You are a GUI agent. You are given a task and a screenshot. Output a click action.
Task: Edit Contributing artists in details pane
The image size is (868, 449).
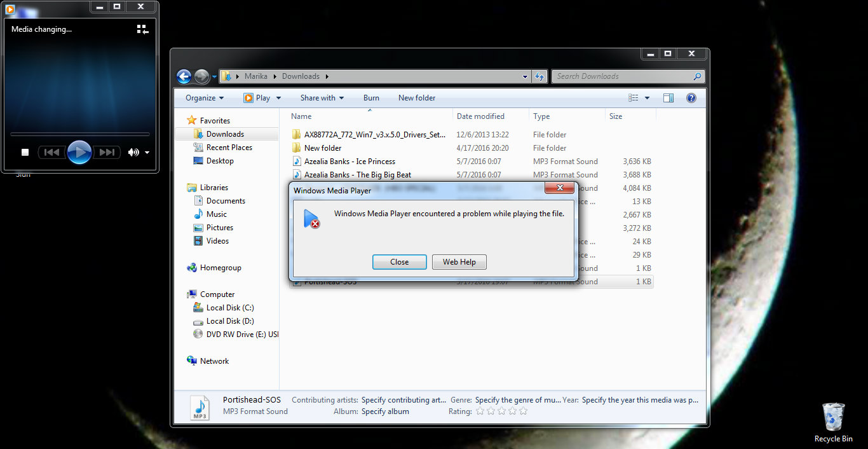[403, 400]
